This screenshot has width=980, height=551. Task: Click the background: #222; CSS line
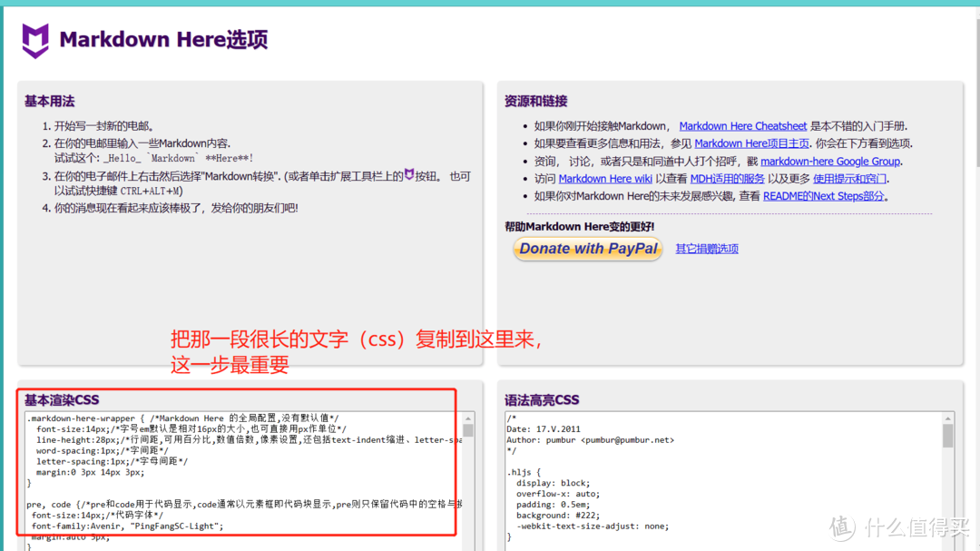[557, 516]
